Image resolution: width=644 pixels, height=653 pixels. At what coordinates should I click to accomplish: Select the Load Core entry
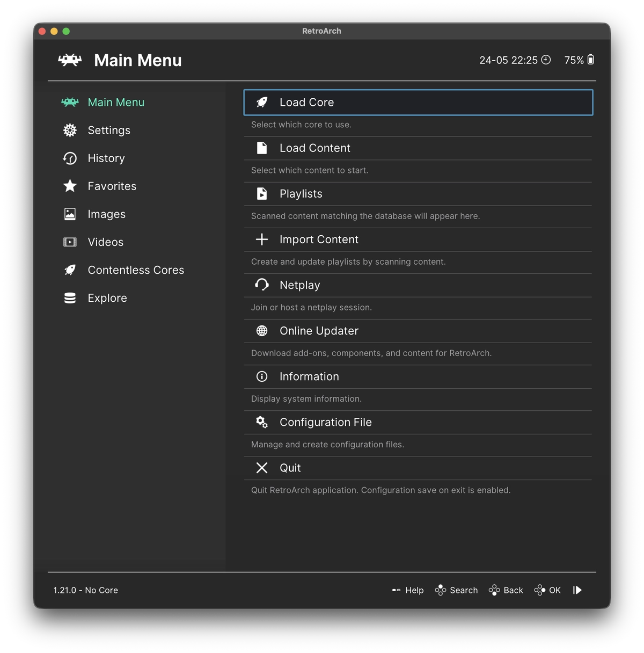pos(418,102)
